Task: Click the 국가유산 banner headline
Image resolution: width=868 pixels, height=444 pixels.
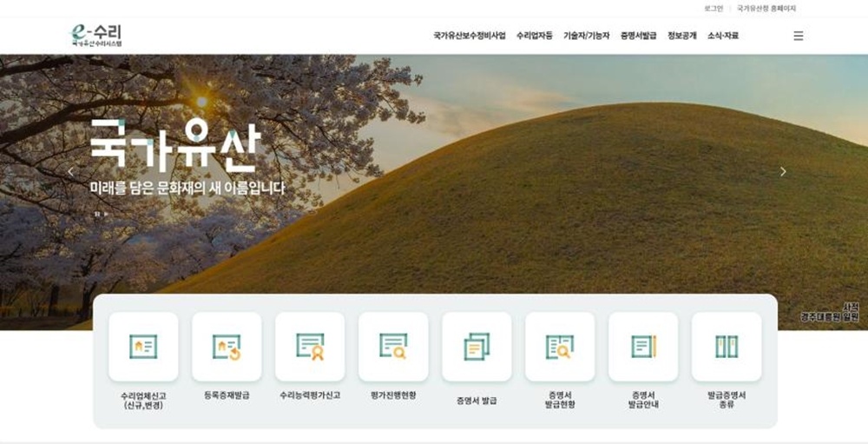Action: 175,146
